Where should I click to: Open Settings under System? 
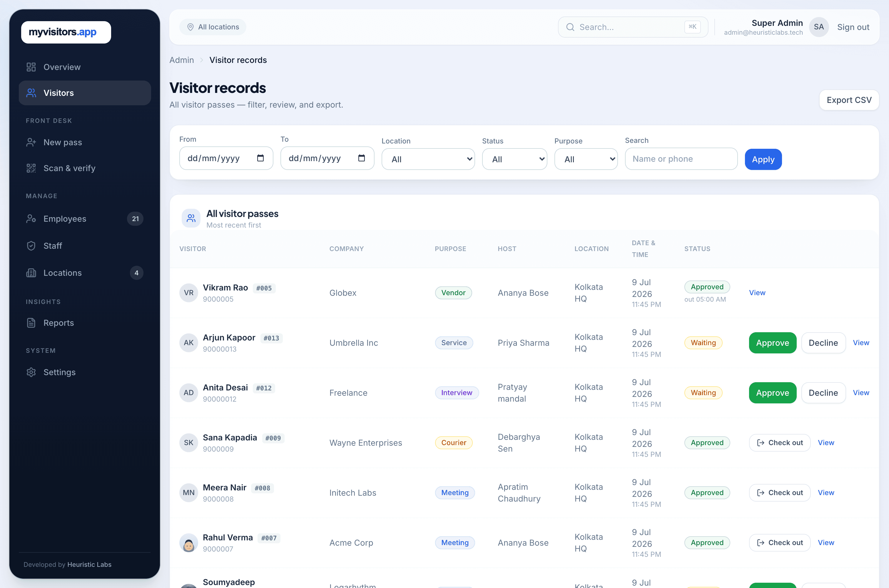click(x=85, y=372)
